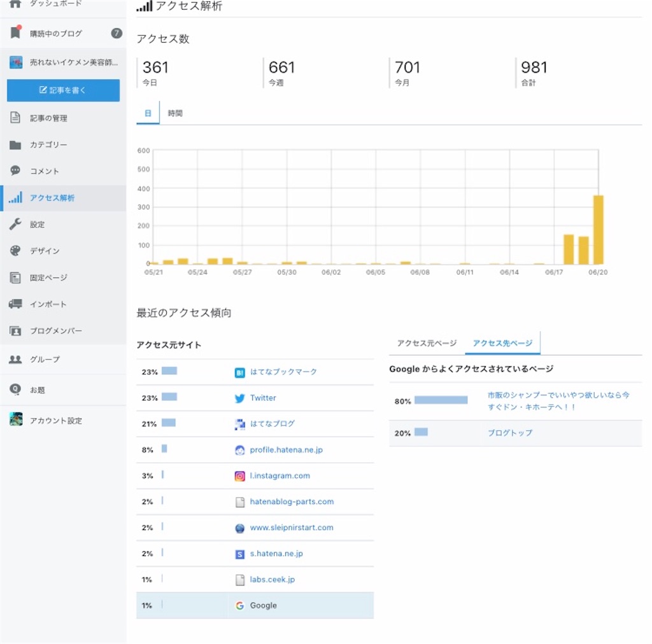Open the ダッシュボード home icon
This screenshot has height=644, width=652.
click(15, 4)
